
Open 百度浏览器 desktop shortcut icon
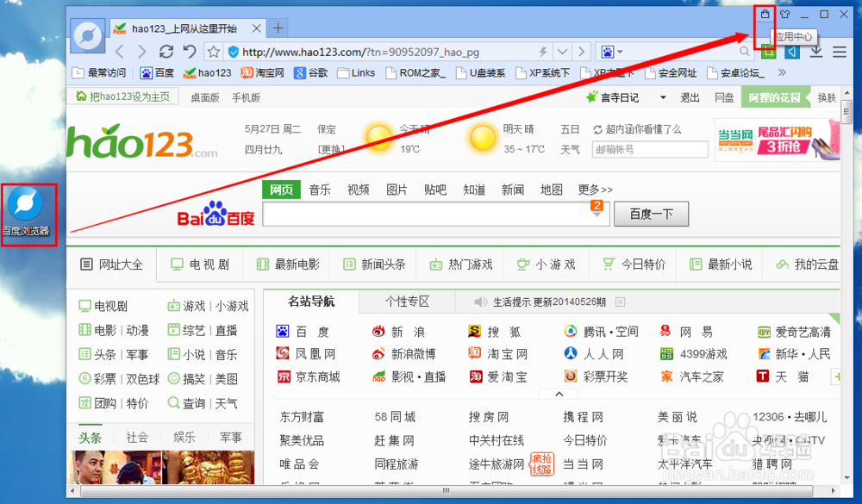point(27,212)
